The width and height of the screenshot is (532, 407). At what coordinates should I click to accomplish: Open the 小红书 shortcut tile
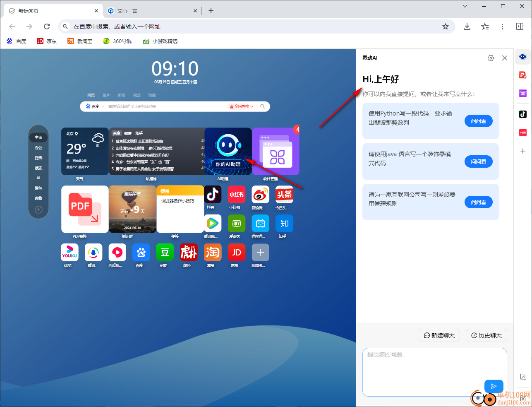point(237,195)
